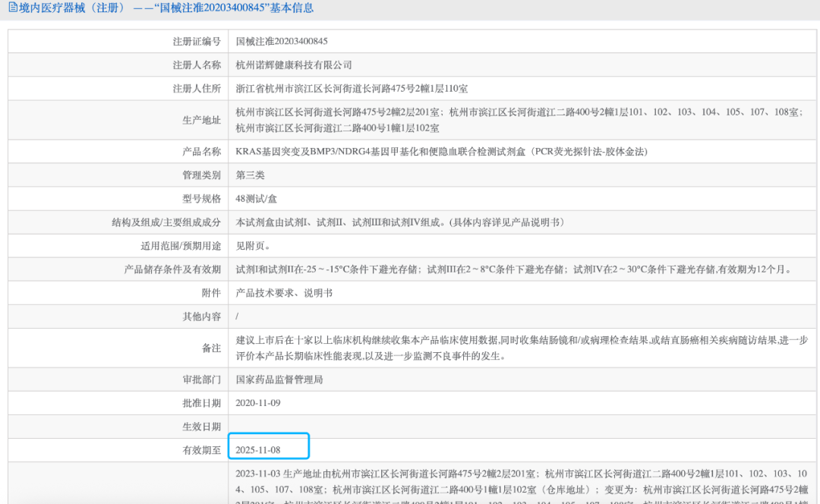The height and width of the screenshot is (504, 820).
Task: Select registration number 国械注准20203400845 in table
Action: (x=282, y=41)
